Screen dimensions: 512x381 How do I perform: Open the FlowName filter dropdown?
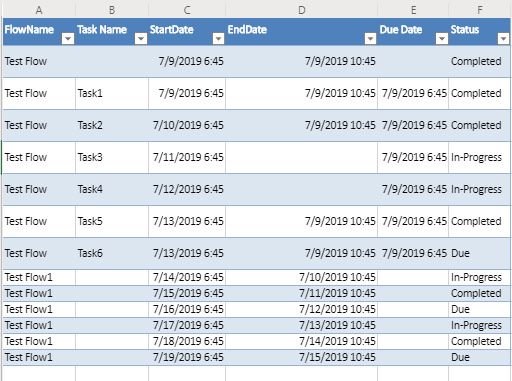pyautogui.click(x=68, y=39)
